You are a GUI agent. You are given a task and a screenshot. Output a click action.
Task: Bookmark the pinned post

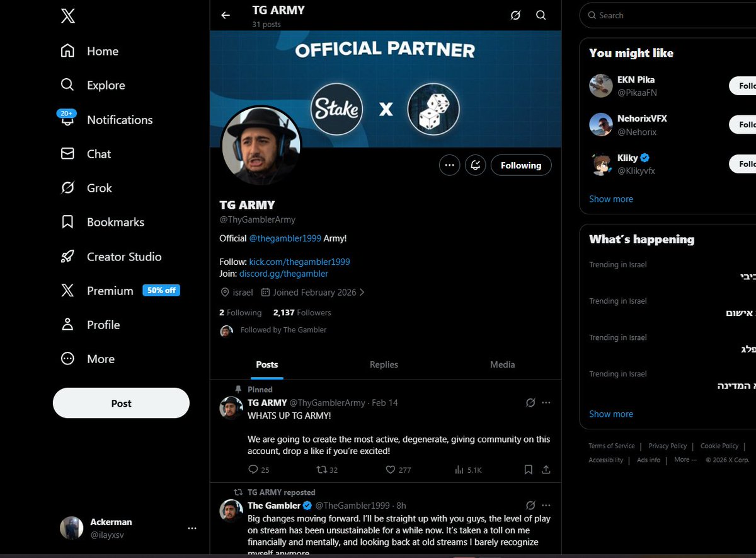[529, 470]
